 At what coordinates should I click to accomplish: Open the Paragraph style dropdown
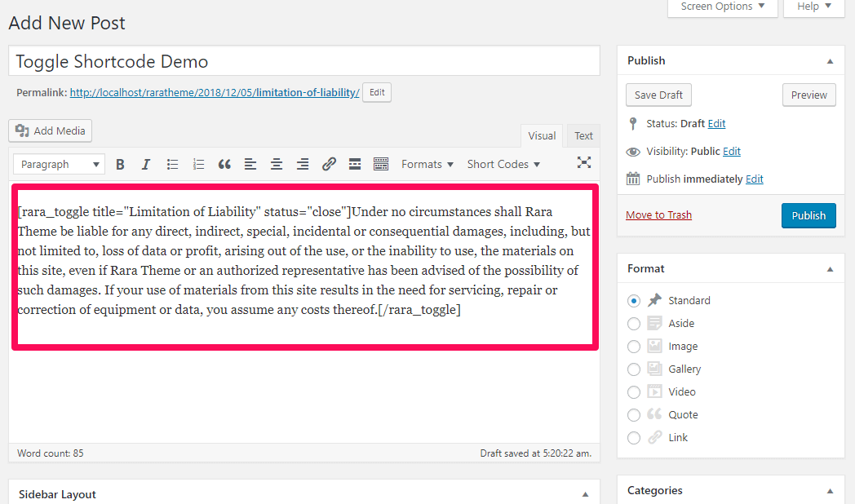pyautogui.click(x=60, y=165)
